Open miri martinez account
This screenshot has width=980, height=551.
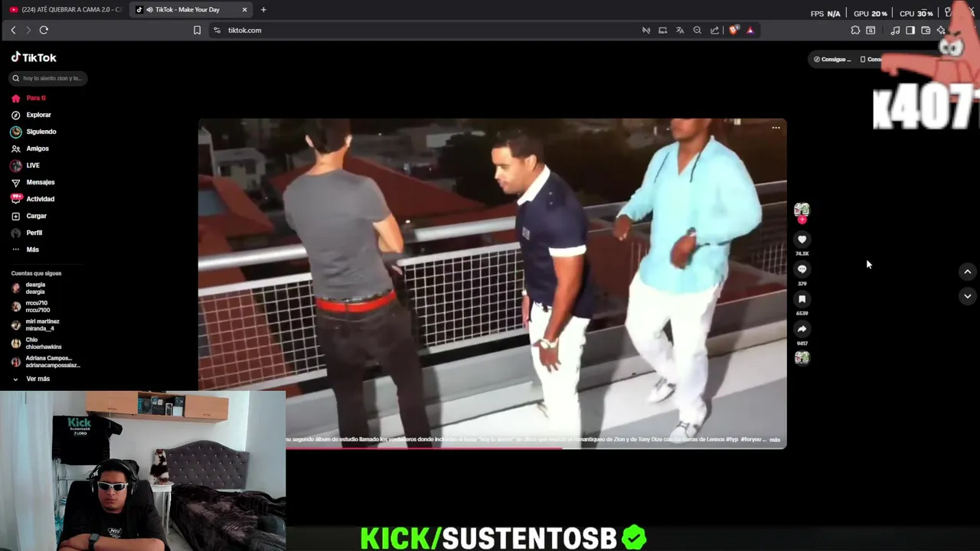point(35,324)
